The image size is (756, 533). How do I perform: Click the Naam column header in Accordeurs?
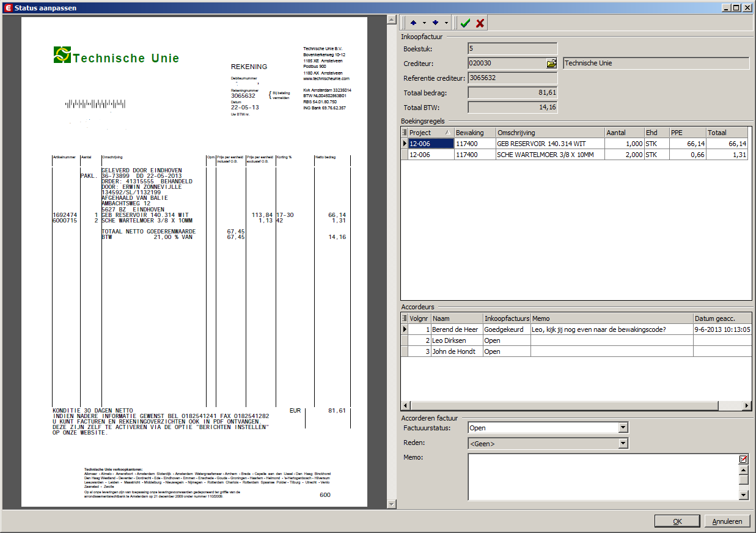pyautogui.click(x=457, y=318)
